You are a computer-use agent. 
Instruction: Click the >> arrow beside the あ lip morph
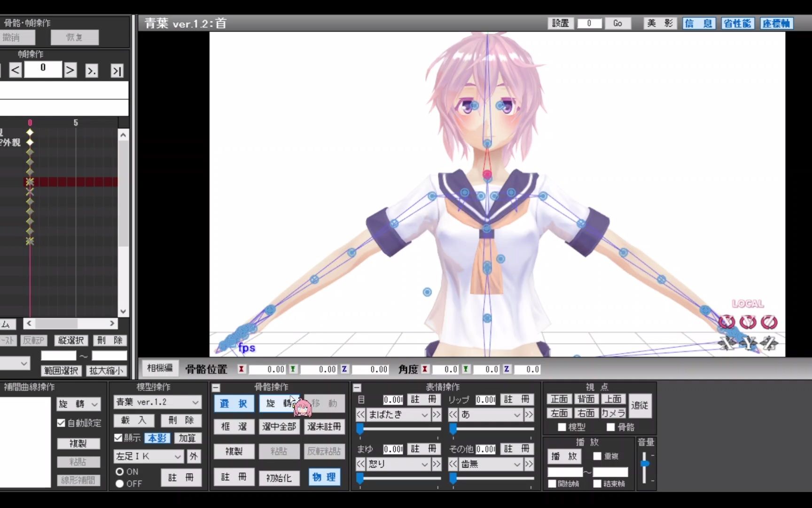pos(529,414)
